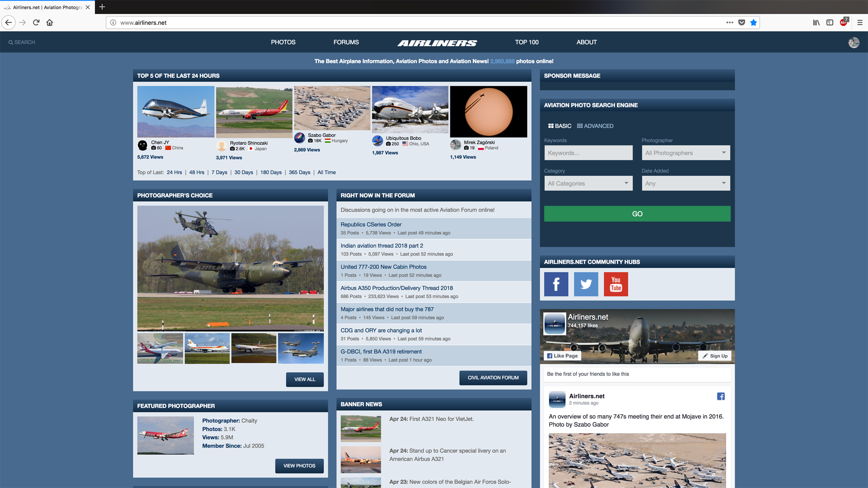
Task: Open the Airliners Twitter hub icon
Action: coord(586,284)
